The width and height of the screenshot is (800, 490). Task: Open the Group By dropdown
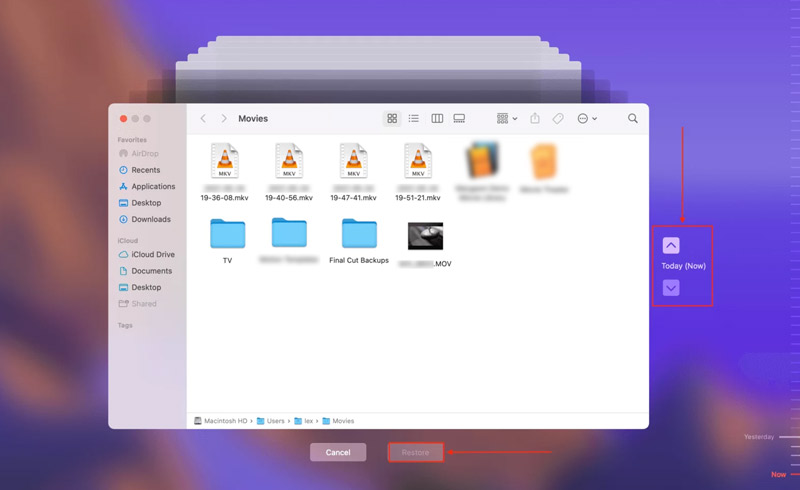507,119
